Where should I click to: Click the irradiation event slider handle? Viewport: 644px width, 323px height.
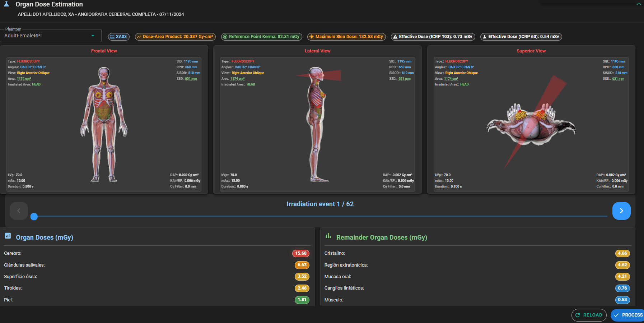point(34,216)
